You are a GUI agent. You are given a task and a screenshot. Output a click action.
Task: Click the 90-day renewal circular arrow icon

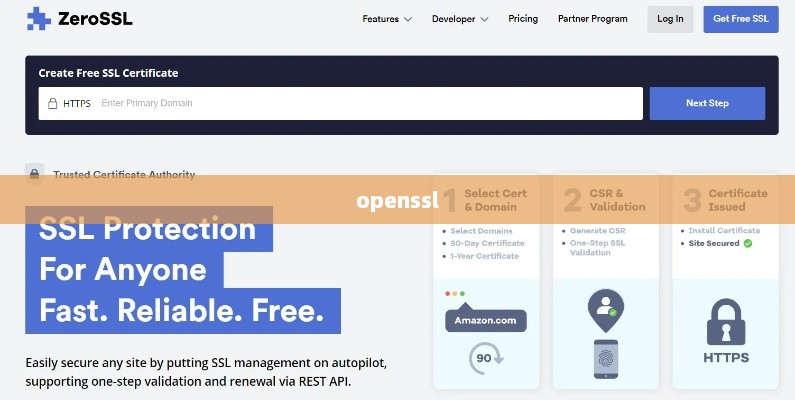pyautogui.click(x=485, y=358)
